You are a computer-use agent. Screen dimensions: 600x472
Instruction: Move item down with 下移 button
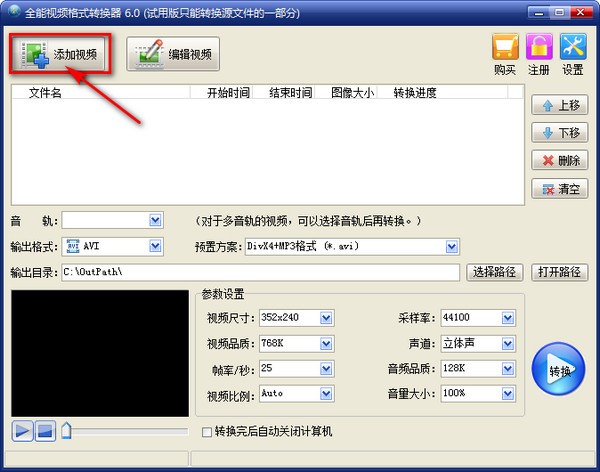click(559, 132)
